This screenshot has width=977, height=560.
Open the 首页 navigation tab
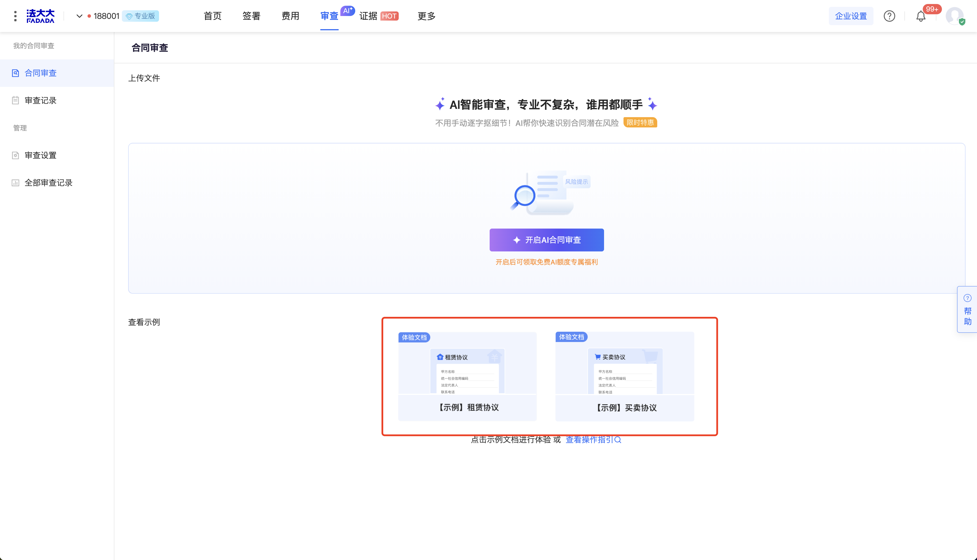pyautogui.click(x=213, y=16)
